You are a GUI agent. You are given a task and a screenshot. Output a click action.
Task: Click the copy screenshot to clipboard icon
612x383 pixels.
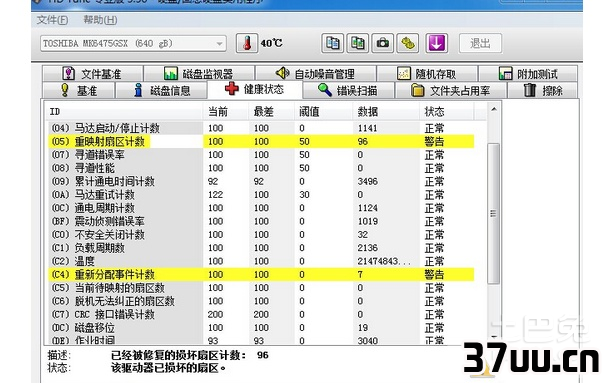(x=358, y=43)
